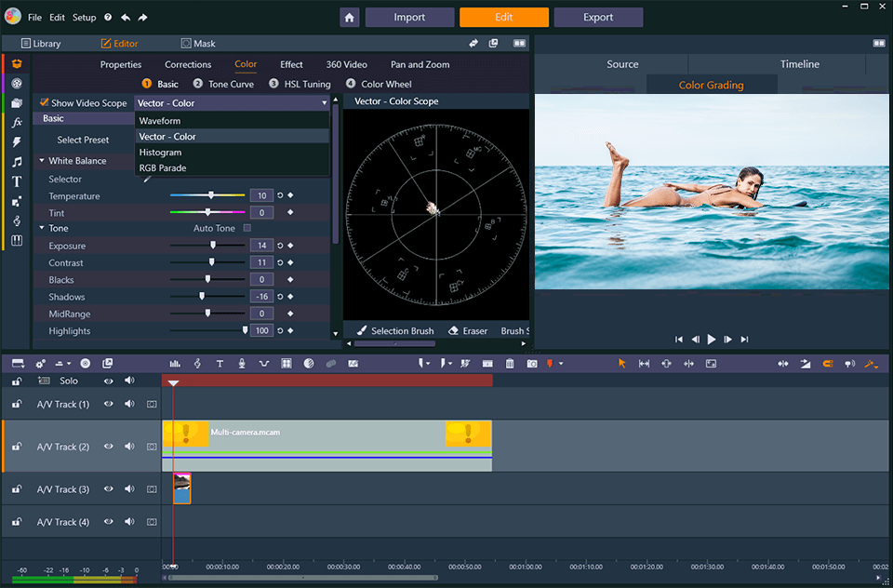Adjust the Temperature slider handle

pos(211,195)
